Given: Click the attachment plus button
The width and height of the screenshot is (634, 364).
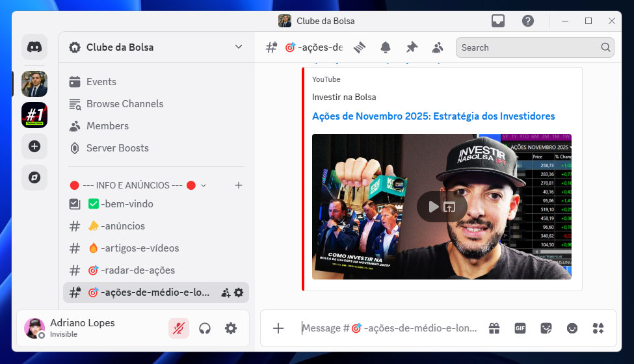Looking at the screenshot, I should pyautogui.click(x=278, y=328).
